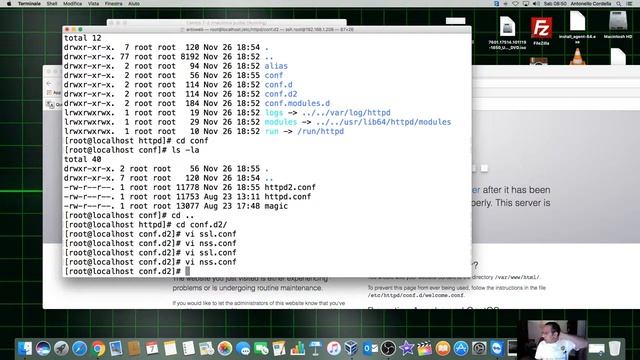This screenshot has height=360, width=640.
Task: Click the conf.modules.d directory name
Action: [297, 103]
